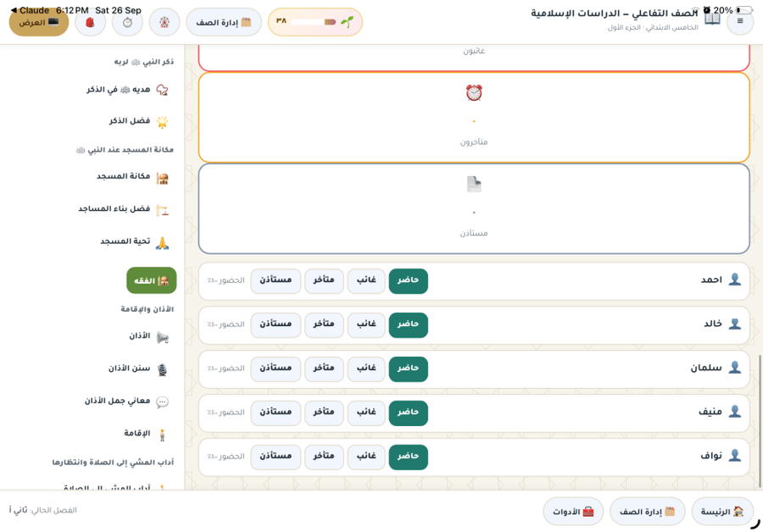Mark نواف as غائب
This screenshot has width=763, height=532.
point(366,457)
